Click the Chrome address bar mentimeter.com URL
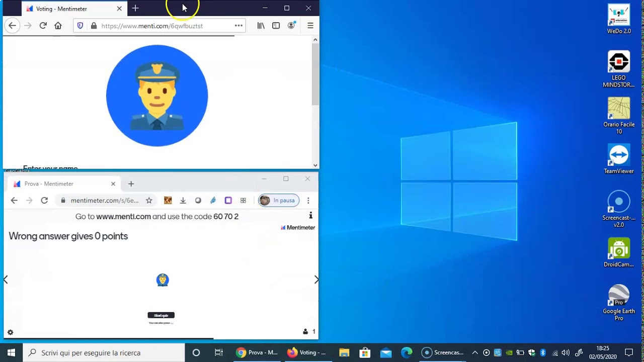The image size is (644, 362). click(105, 200)
